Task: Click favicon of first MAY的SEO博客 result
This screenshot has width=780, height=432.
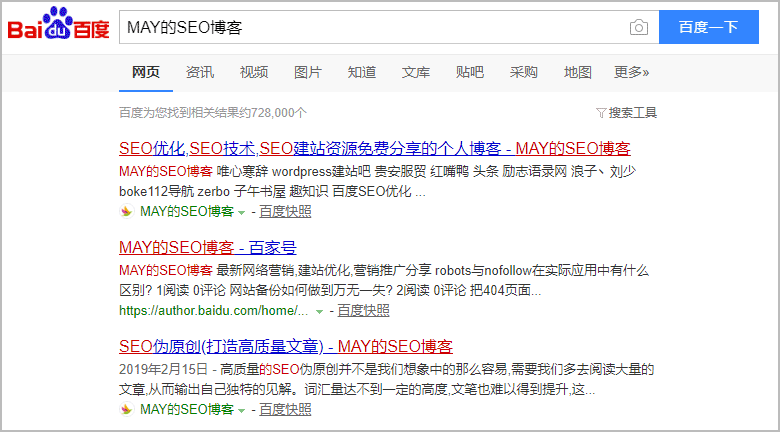Action: 127,212
